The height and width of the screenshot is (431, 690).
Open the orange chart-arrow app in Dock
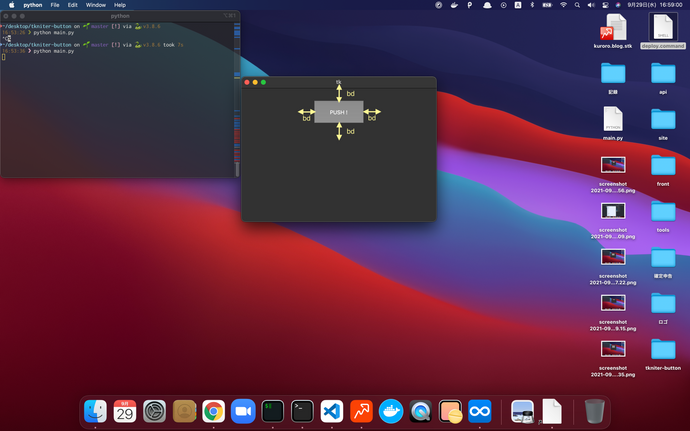pyautogui.click(x=361, y=411)
